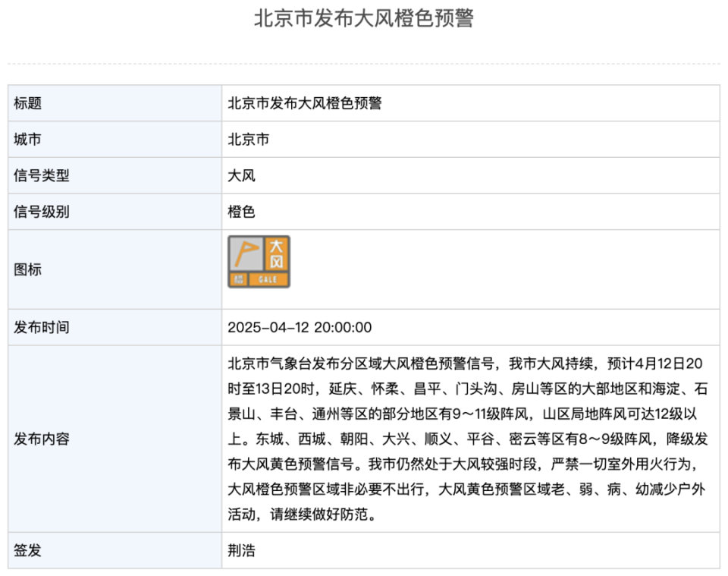Image resolution: width=728 pixels, height=576 pixels.
Task: Select the 签发 label cell
Action: (x=25, y=552)
